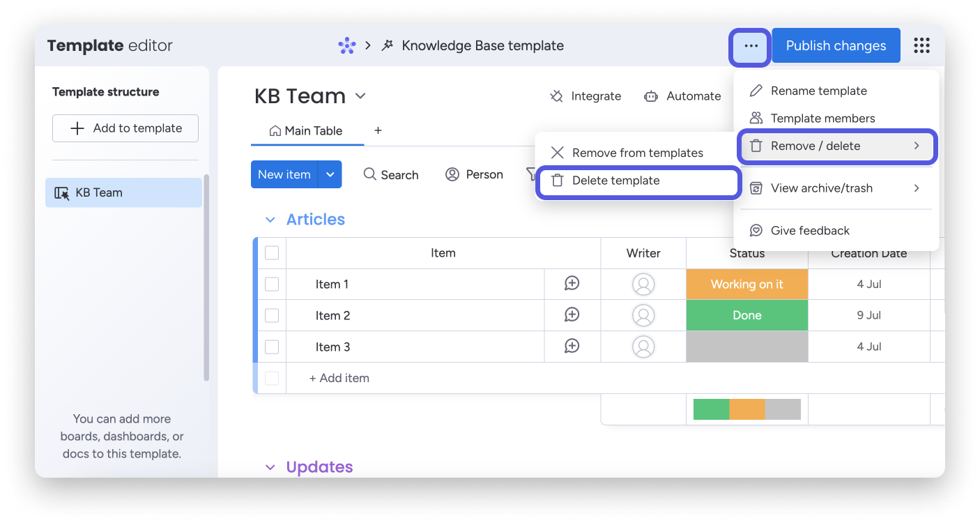Open the KB Team board name dropdown

(360, 96)
